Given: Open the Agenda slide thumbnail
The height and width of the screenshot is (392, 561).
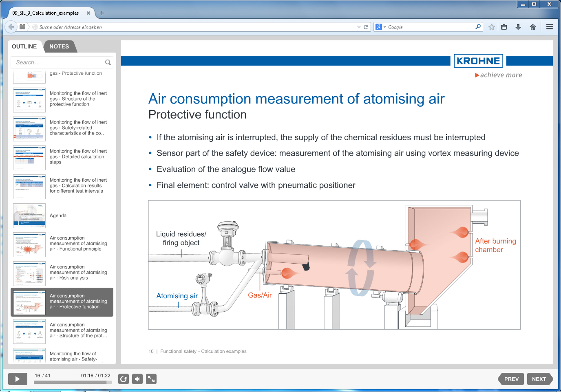Looking at the screenshot, I should tap(62, 216).
